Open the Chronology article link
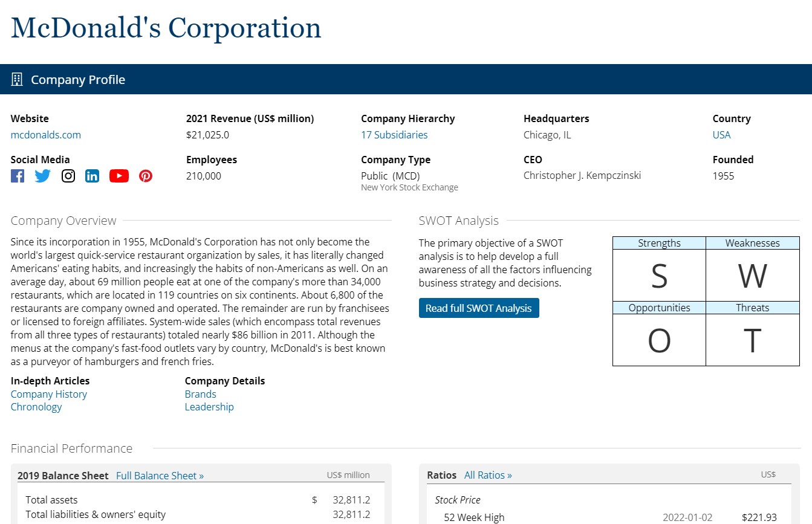 point(36,407)
